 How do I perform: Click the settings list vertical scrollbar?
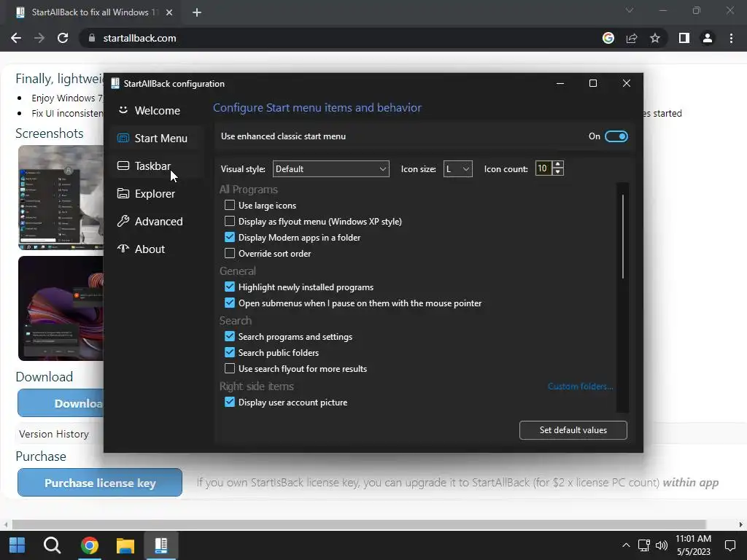(x=623, y=236)
